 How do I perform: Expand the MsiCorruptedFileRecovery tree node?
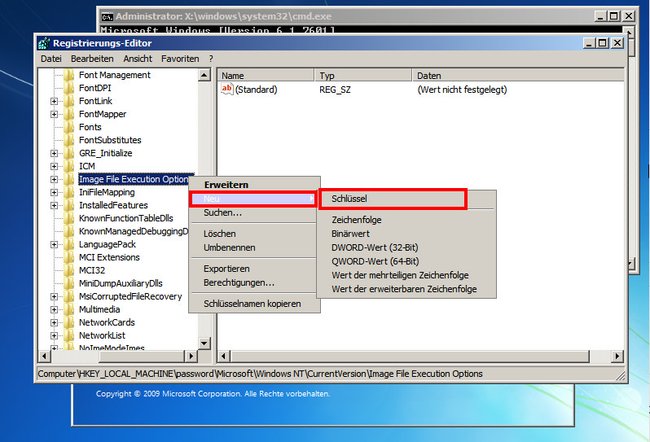pyautogui.click(x=54, y=296)
